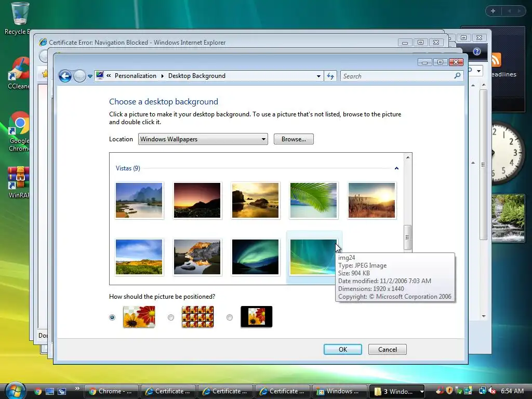
Task: Switch to the third Certificate taskbar button
Action: point(283,391)
